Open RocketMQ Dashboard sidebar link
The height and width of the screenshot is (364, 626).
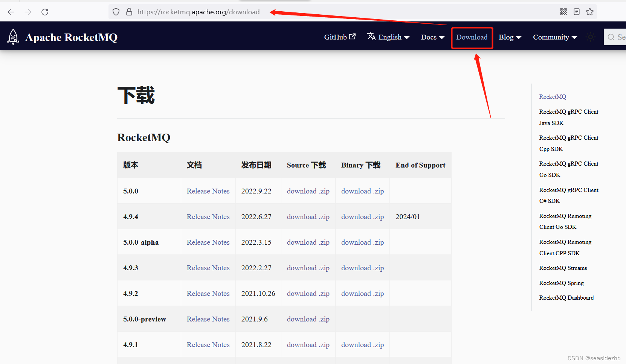(x=566, y=298)
